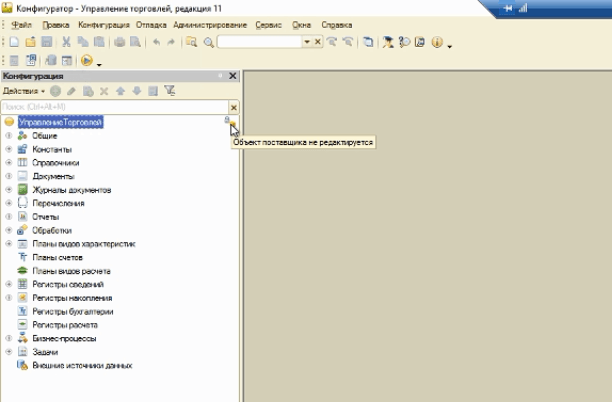612x402 pixels.
Task: Click the Print icon
Action: coord(119,42)
